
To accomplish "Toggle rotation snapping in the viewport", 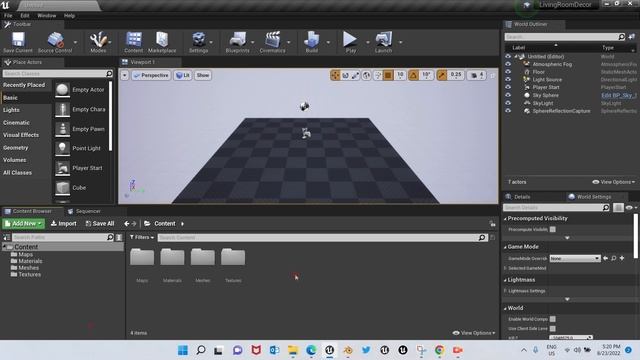I will [413, 75].
